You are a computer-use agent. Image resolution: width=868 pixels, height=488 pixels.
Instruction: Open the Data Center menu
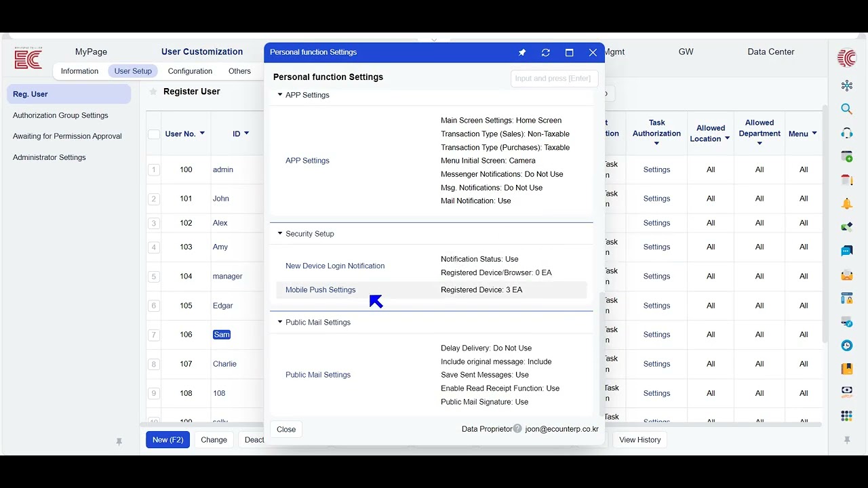point(771,52)
